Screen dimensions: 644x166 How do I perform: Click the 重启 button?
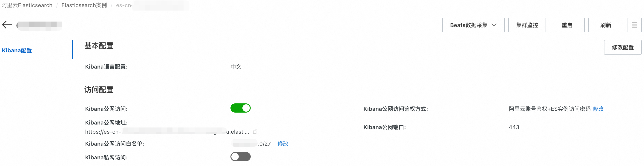(567, 25)
